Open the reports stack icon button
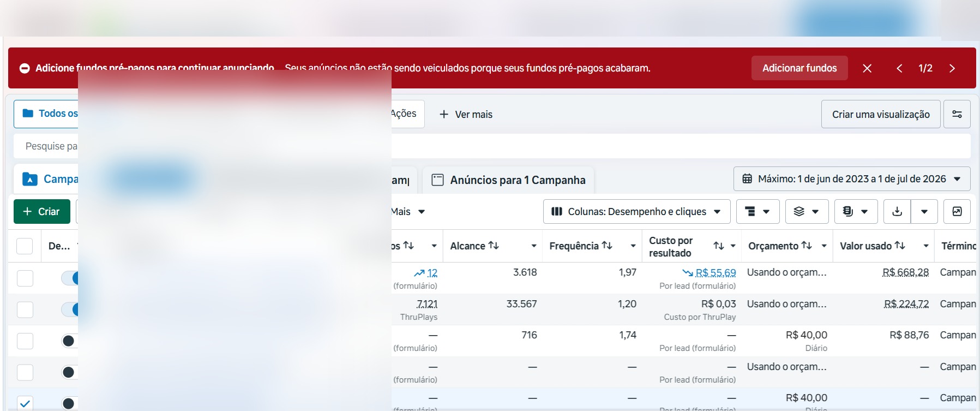The height and width of the screenshot is (411, 980). click(856, 211)
